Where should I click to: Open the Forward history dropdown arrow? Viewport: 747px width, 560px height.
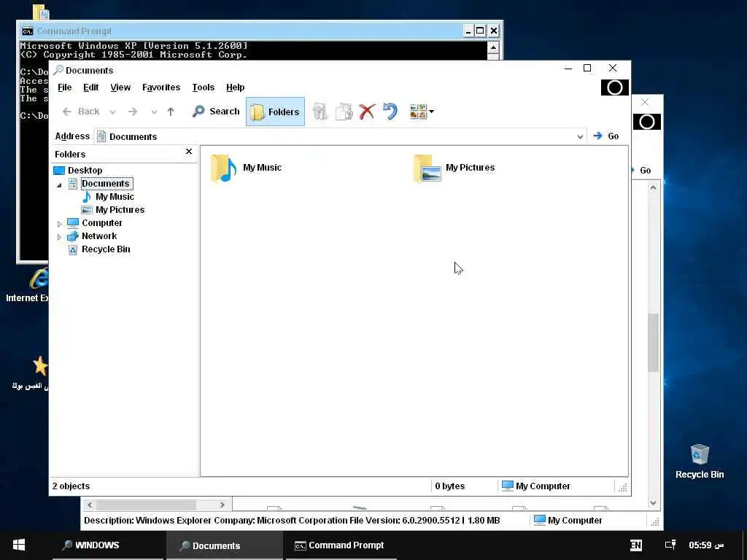(x=154, y=112)
